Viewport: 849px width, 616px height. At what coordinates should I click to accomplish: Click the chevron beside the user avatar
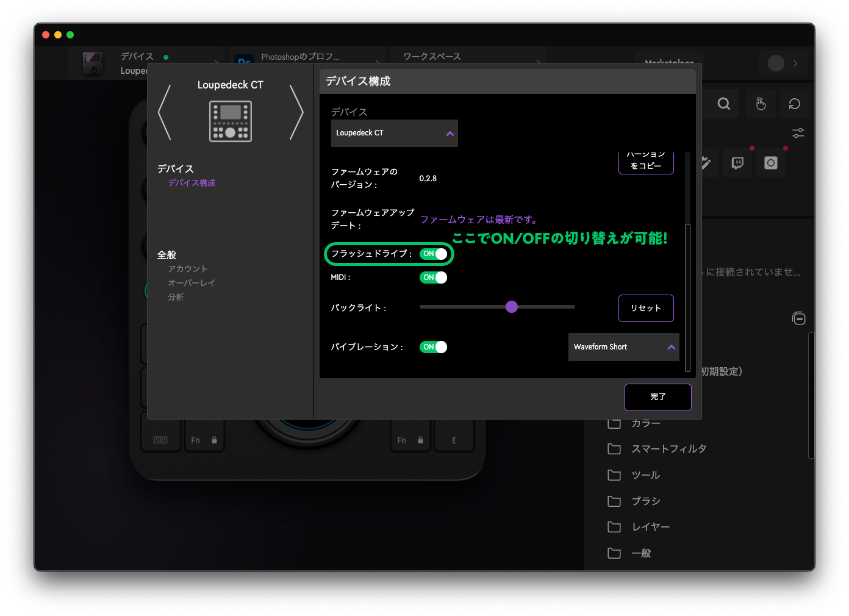[x=795, y=63]
